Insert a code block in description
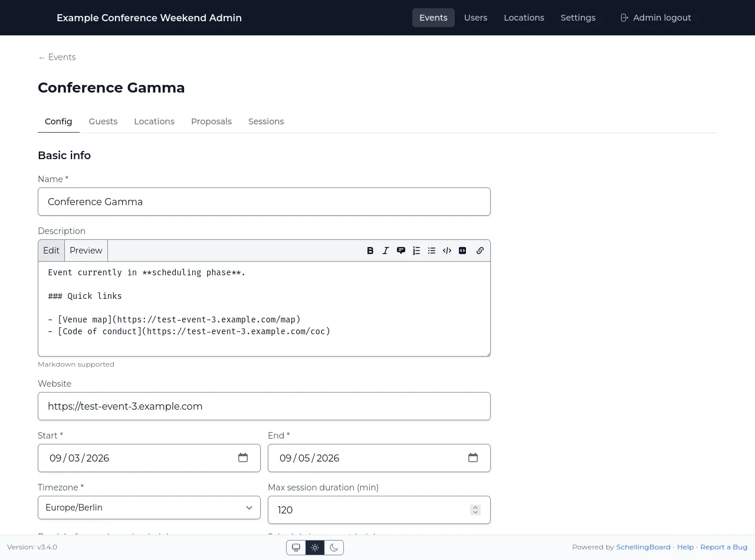This screenshot has width=755, height=560. (462, 251)
